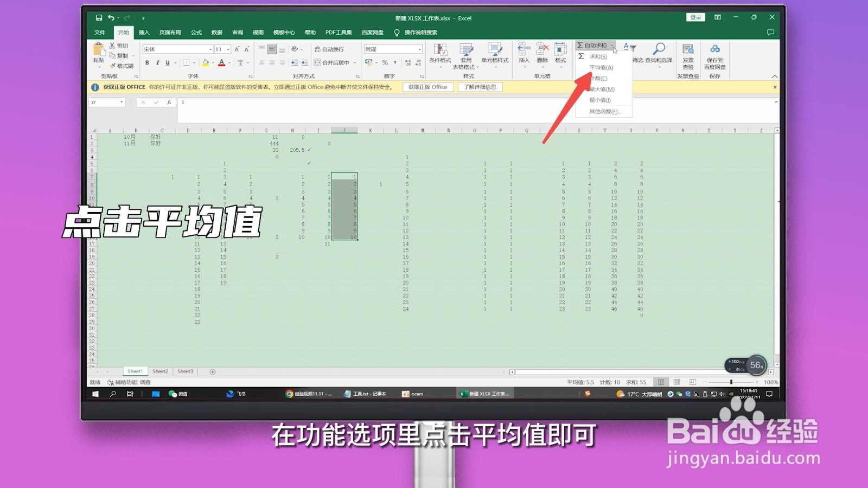Image resolution: width=868 pixels, height=488 pixels.
Task: Toggle bold (B) formatting
Action: (147, 62)
